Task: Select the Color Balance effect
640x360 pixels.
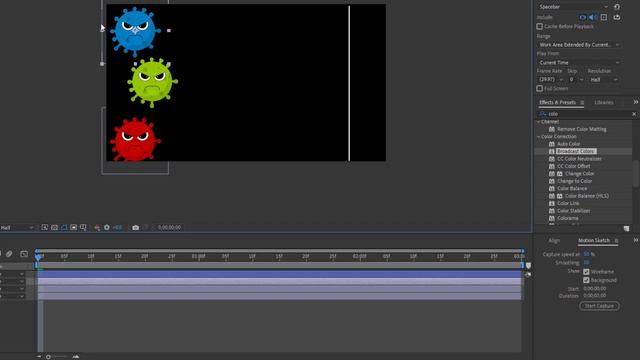Action: pos(572,189)
